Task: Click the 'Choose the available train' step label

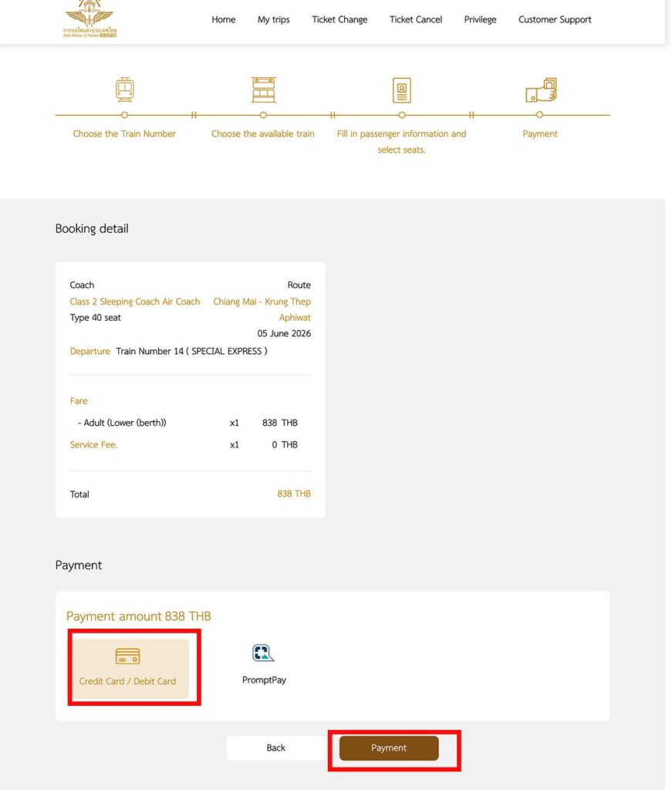Action: [263, 133]
